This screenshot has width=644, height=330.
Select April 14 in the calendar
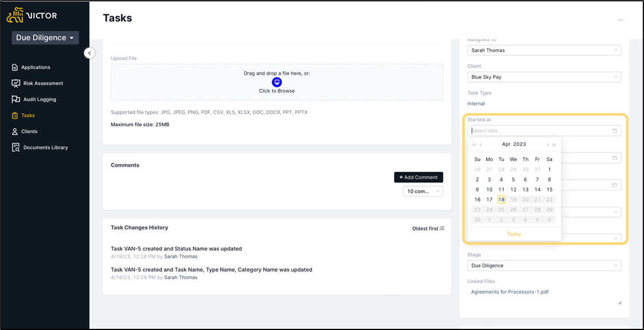coord(537,190)
